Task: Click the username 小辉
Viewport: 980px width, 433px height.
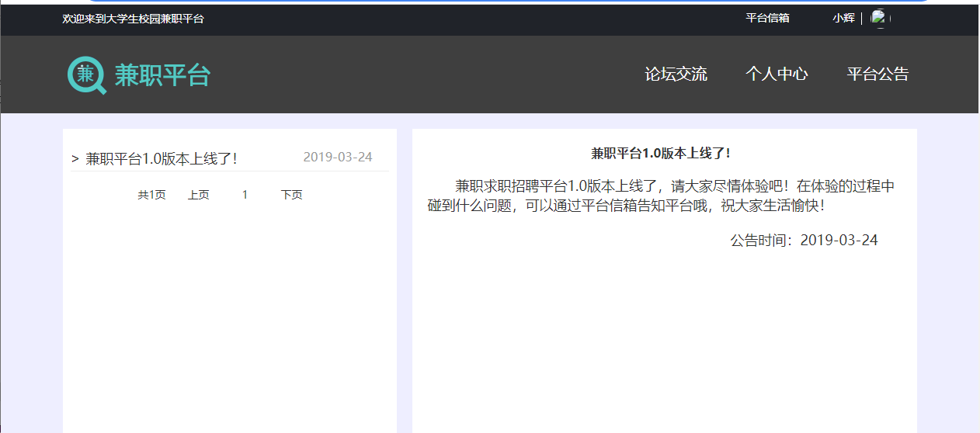Action: (843, 18)
